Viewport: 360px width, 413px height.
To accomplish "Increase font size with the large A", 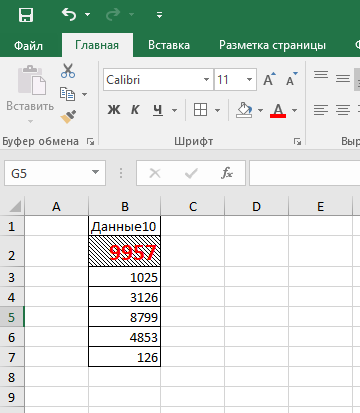I will [x=269, y=79].
